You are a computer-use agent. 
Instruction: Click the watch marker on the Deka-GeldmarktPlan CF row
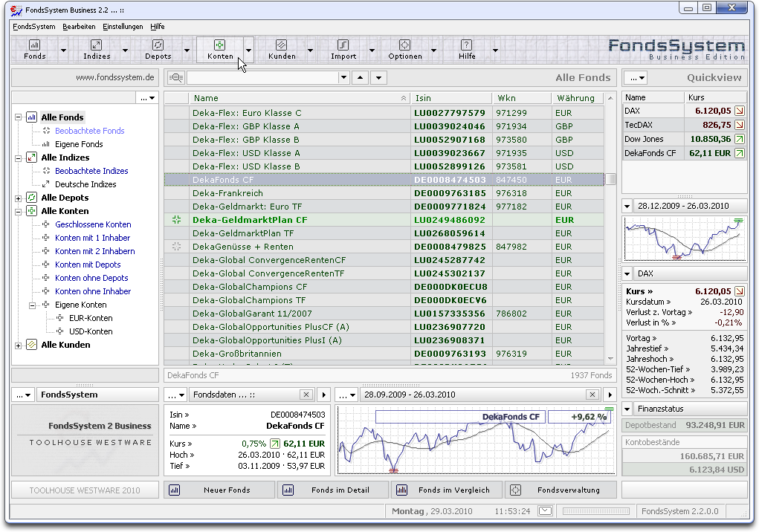pyautogui.click(x=177, y=220)
